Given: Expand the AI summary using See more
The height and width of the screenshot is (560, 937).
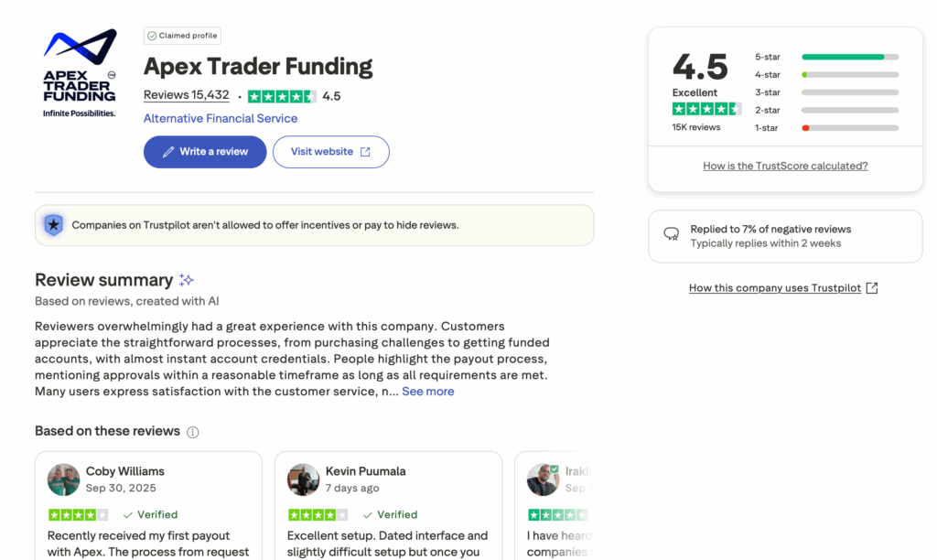Looking at the screenshot, I should (x=427, y=391).
